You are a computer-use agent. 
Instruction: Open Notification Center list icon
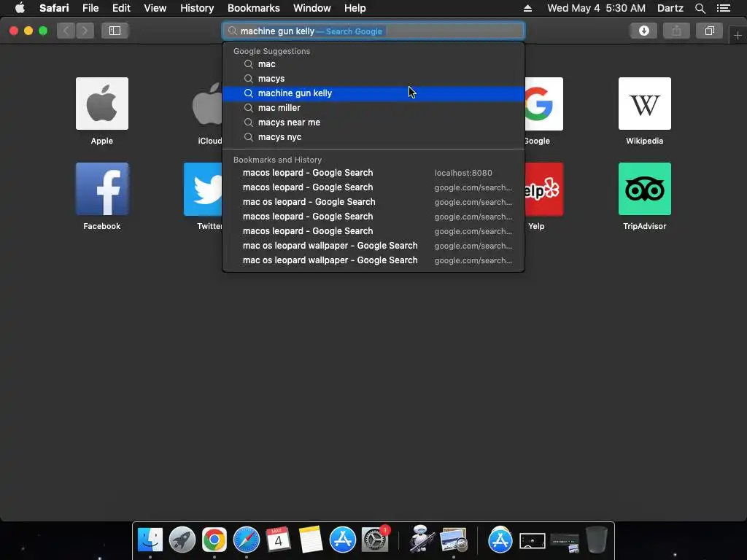(x=723, y=8)
